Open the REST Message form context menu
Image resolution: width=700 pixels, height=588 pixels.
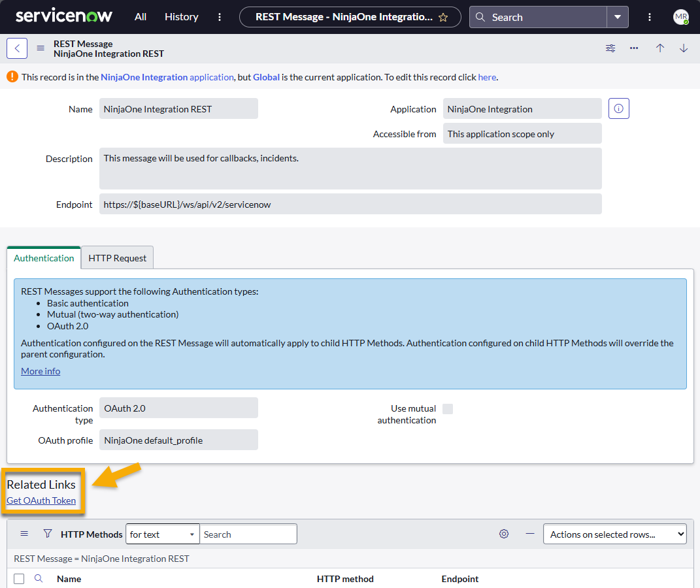40,48
